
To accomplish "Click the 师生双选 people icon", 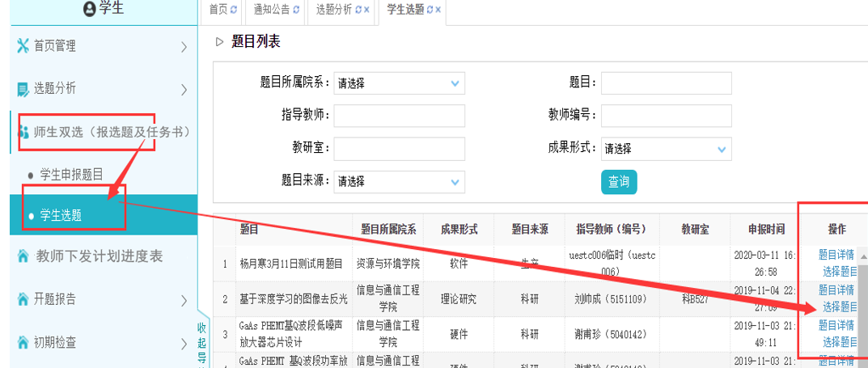I will pos(23,133).
